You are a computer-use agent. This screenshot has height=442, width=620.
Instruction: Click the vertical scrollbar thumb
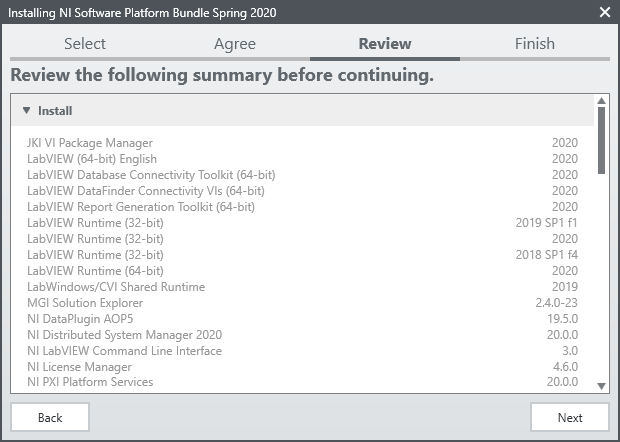click(601, 140)
